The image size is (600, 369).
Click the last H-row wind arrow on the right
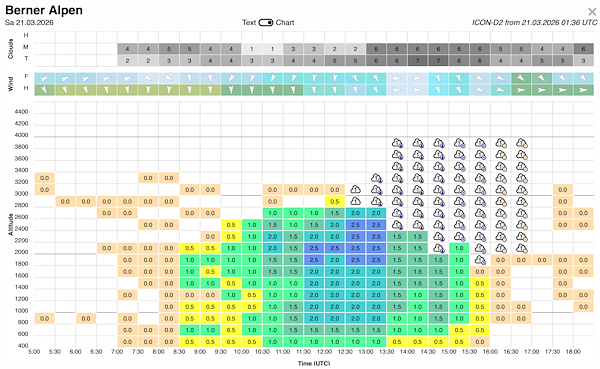[584, 90]
